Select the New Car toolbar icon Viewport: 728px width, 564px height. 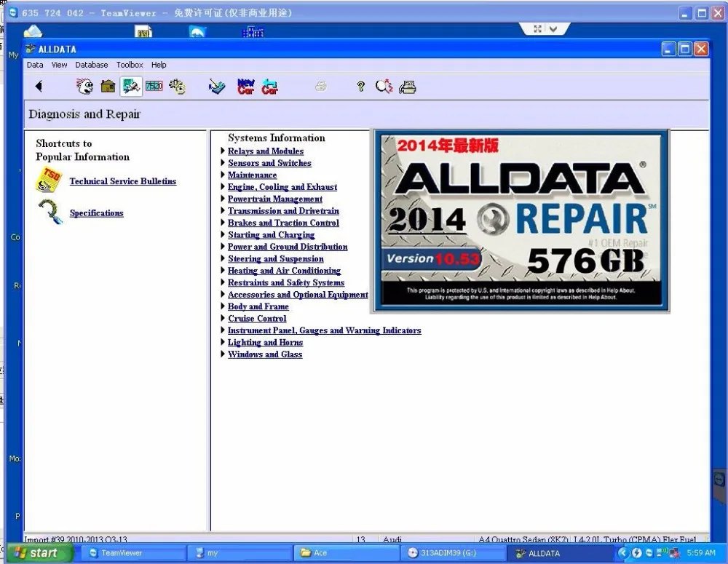tap(245, 86)
